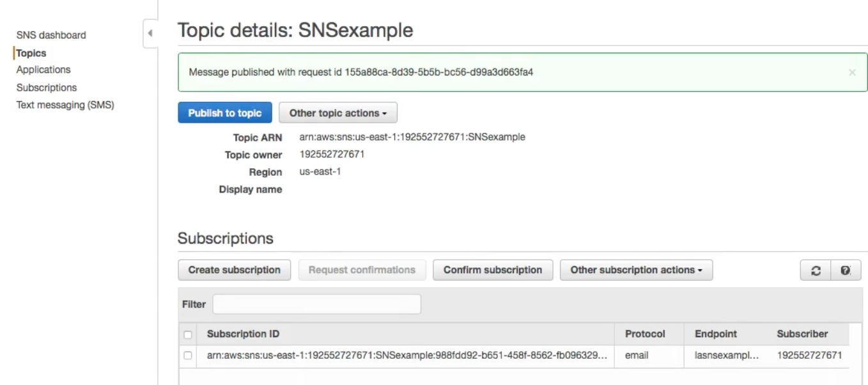The height and width of the screenshot is (385, 868).
Task: Go to SNS dashboard
Action: coord(51,35)
